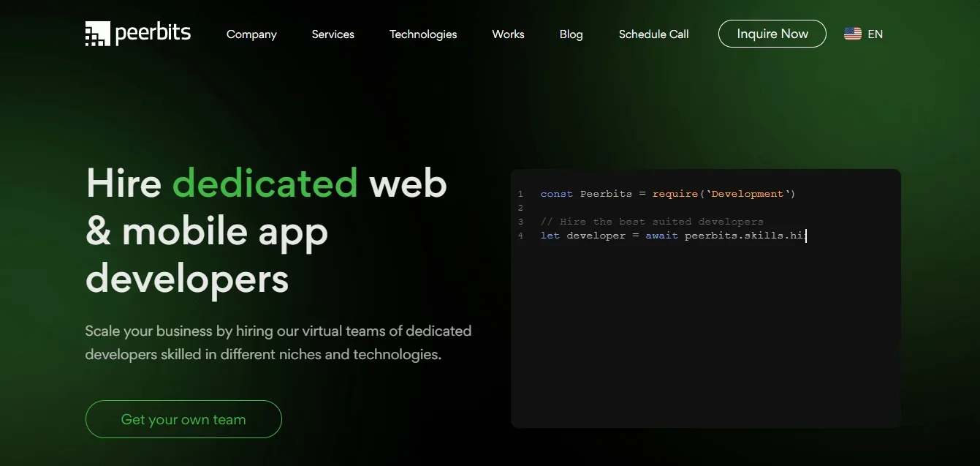Screen dimensions: 980x466
Task: Select Schedule Call in the header
Action: pyautogui.click(x=653, y=34)
